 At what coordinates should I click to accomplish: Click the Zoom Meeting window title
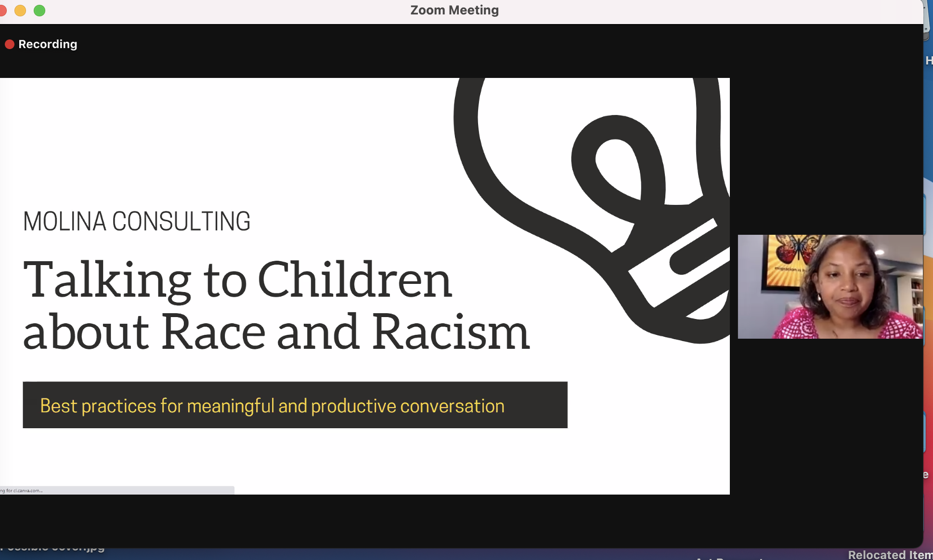coord(454,10)
